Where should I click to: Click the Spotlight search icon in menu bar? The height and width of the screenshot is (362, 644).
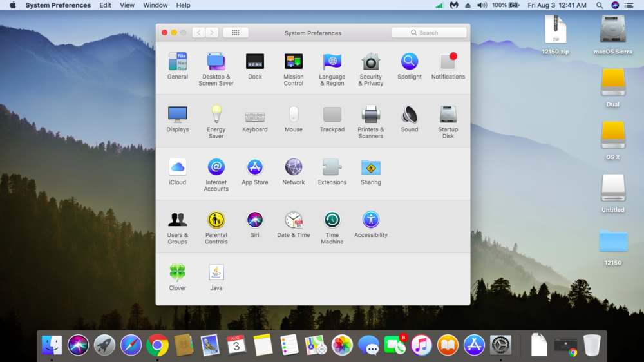click(x=600, y=5)
